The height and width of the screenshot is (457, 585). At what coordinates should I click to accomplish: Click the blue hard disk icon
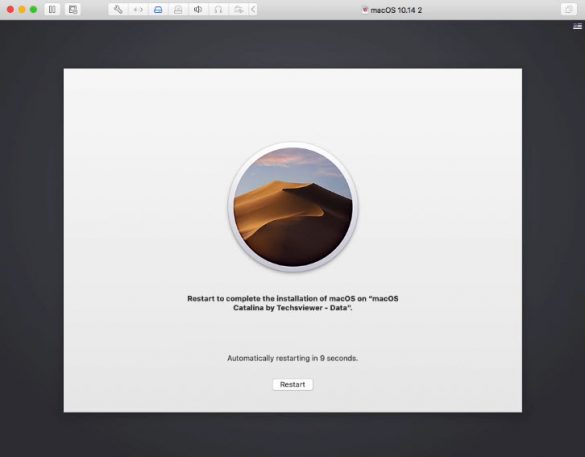(158, 9)
